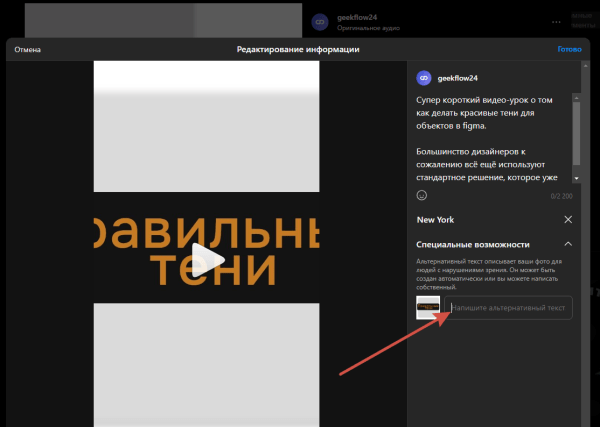Play the video preview
The width and height of the screenshot is (600, 427).
click(207, 260)
